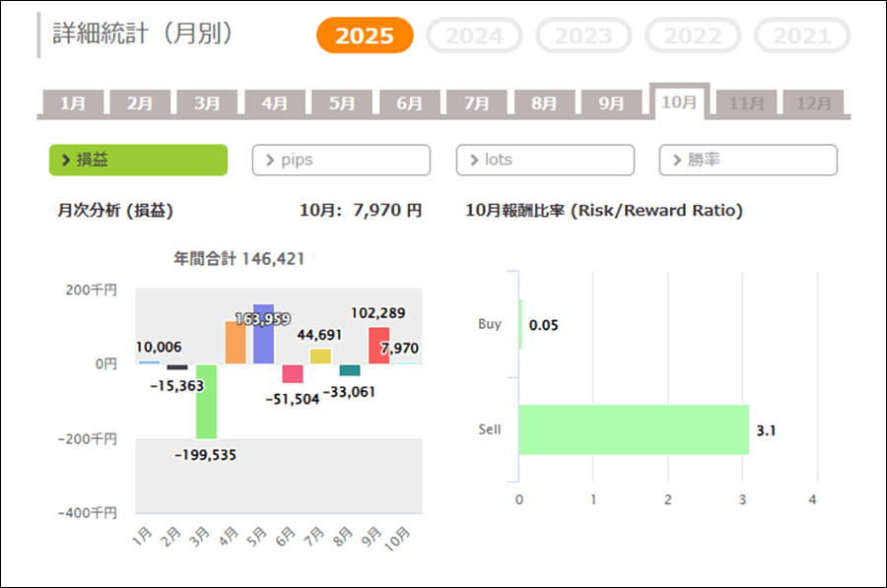This screenshot has height=588, width=887.
Task: Choose the 2021 year pill
Action: tap(801, 36)
